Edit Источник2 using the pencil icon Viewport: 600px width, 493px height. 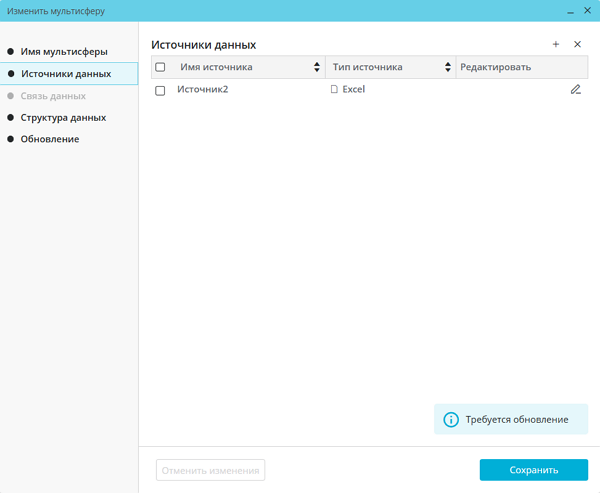pyautogui.click(x=575, y=90)
